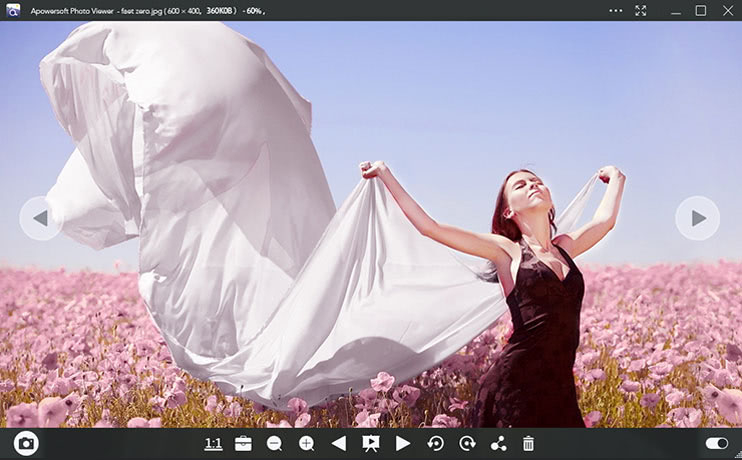Take a screenshot with the camera button

click(x=26, y=443)
